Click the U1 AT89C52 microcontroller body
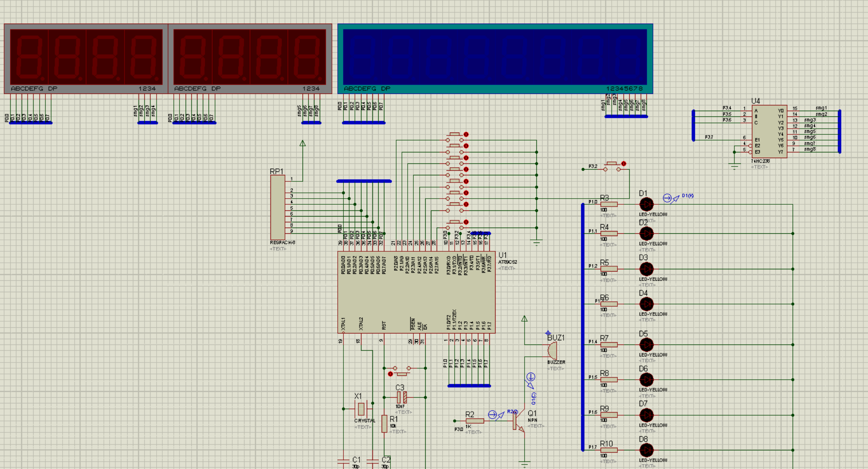The image size is (868, 469). [x=416, y=292]
